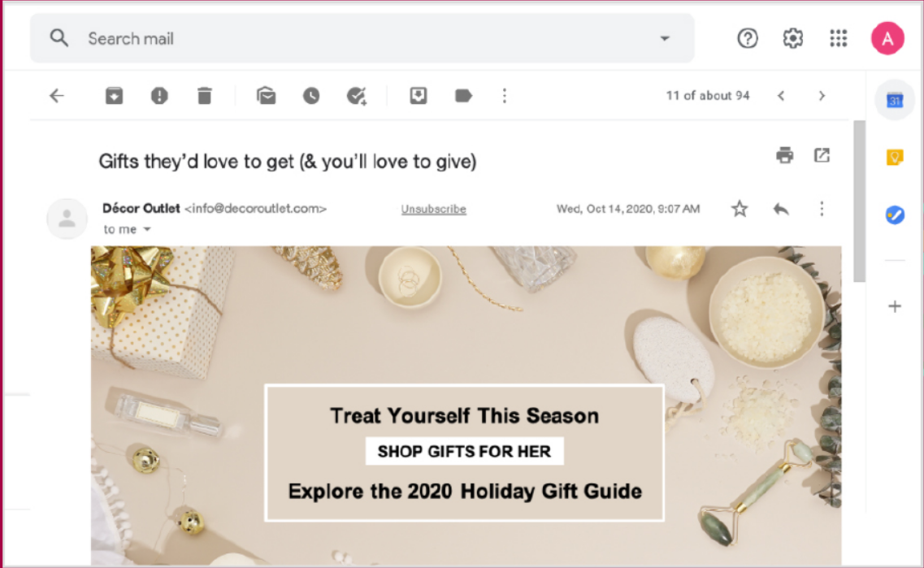The image size is (924, 568).
Task: Snooze this email with the clock icon
Action: coord(311,95)
